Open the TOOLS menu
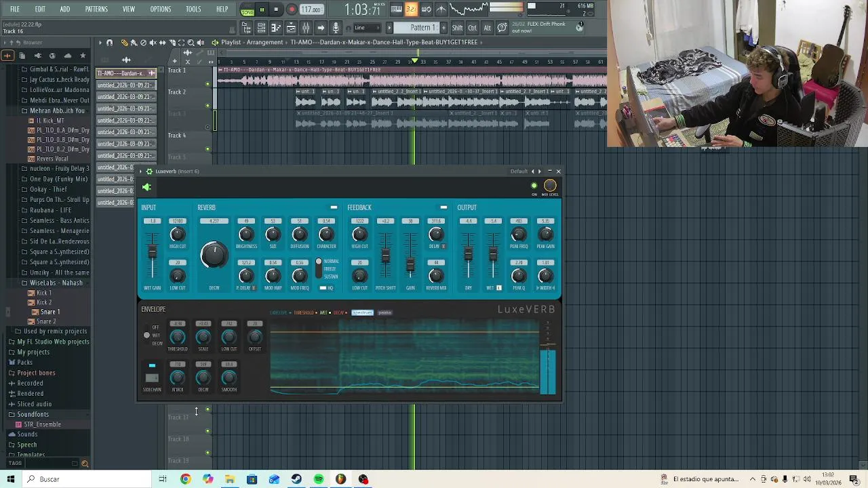Image resolution: width=868 pixels, height=488 pixels. 193,9
